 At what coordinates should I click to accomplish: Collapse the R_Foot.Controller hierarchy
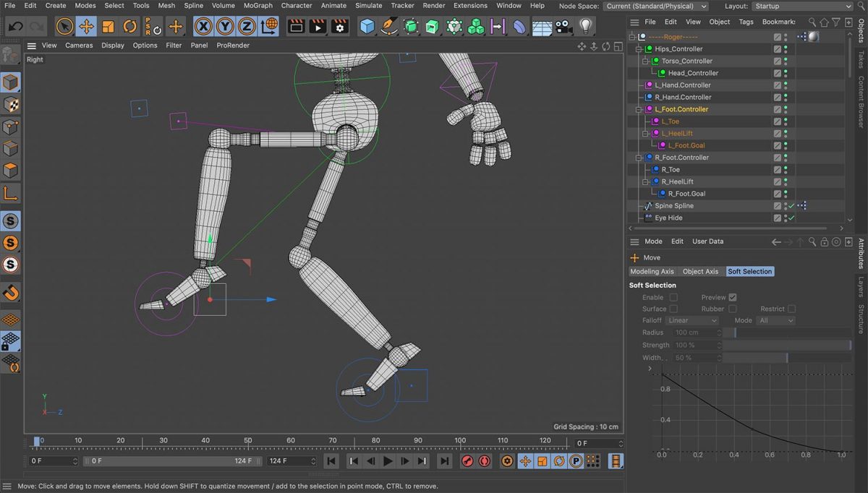pos(638,157)
